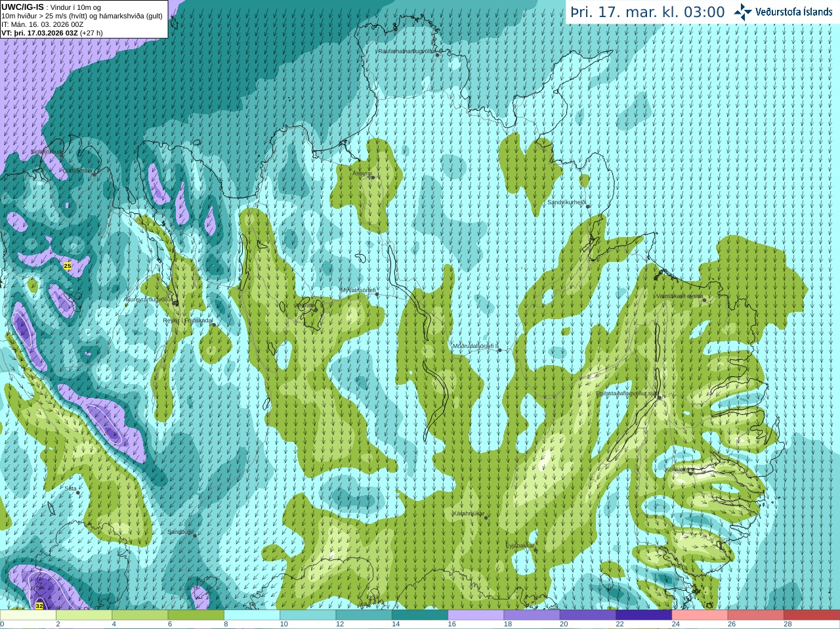Click the Reykir í Fnjóskadal station dot
This screenshot has height=629, width=840.
click(x=214, y=324)
